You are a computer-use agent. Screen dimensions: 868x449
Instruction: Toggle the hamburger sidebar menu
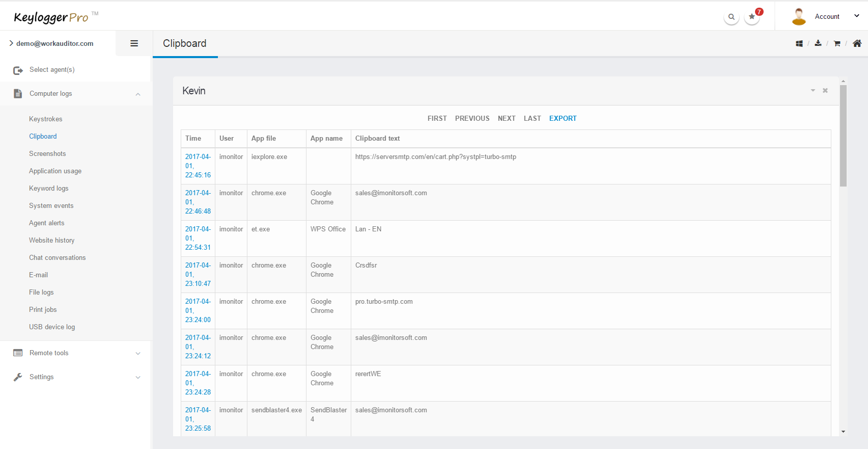134,43
